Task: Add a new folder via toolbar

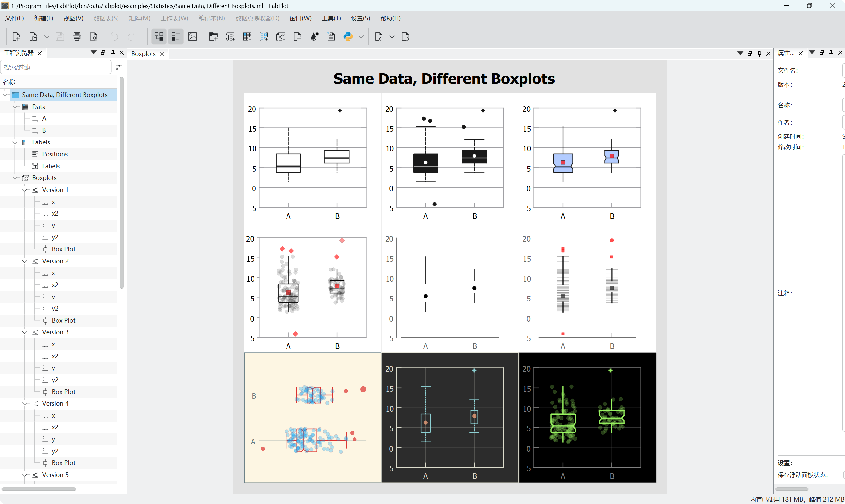Action: pos(213,37)
